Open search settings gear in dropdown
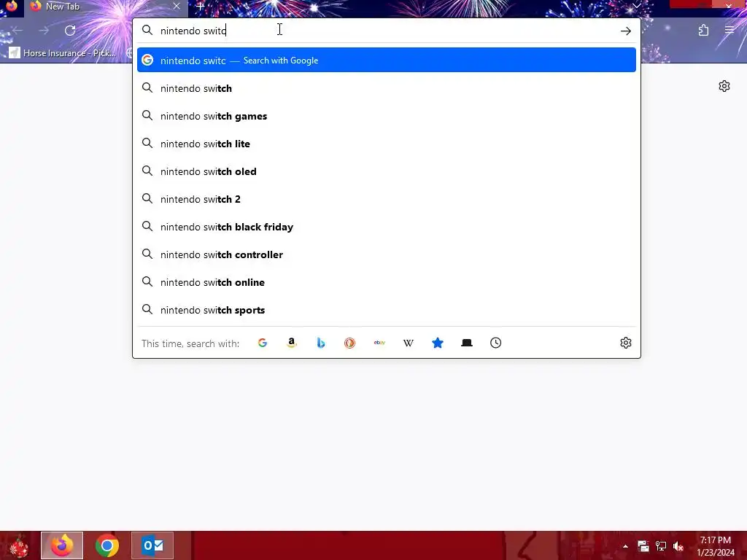 625,343
